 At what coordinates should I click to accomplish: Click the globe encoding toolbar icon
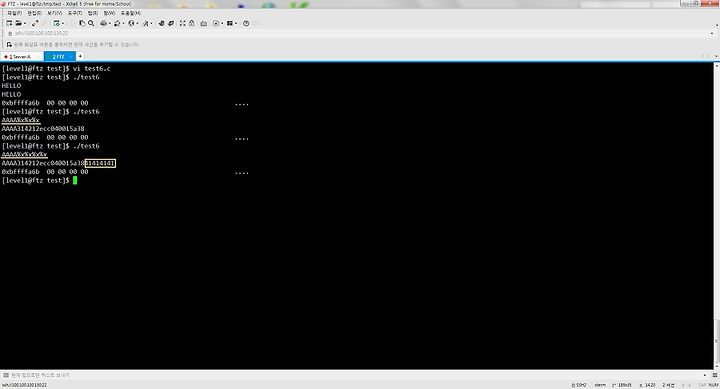pyautogui.click(x=131, y=23)
